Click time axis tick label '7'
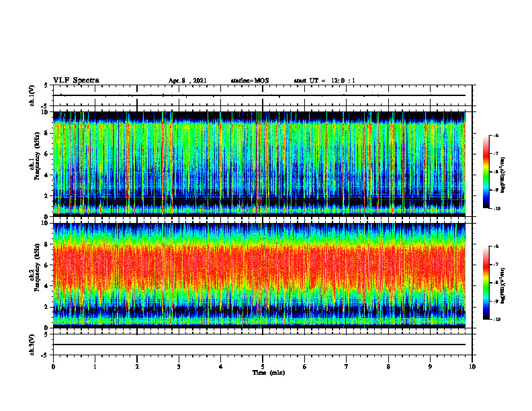Viewport: 532px width, 411px height. point(347,367)
